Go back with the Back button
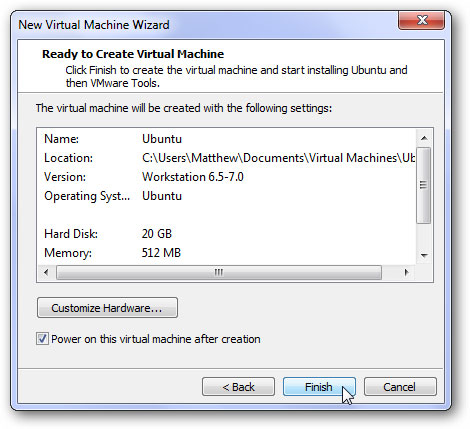The height and width of the screenshot is (429, 470). tap(238, 387)
